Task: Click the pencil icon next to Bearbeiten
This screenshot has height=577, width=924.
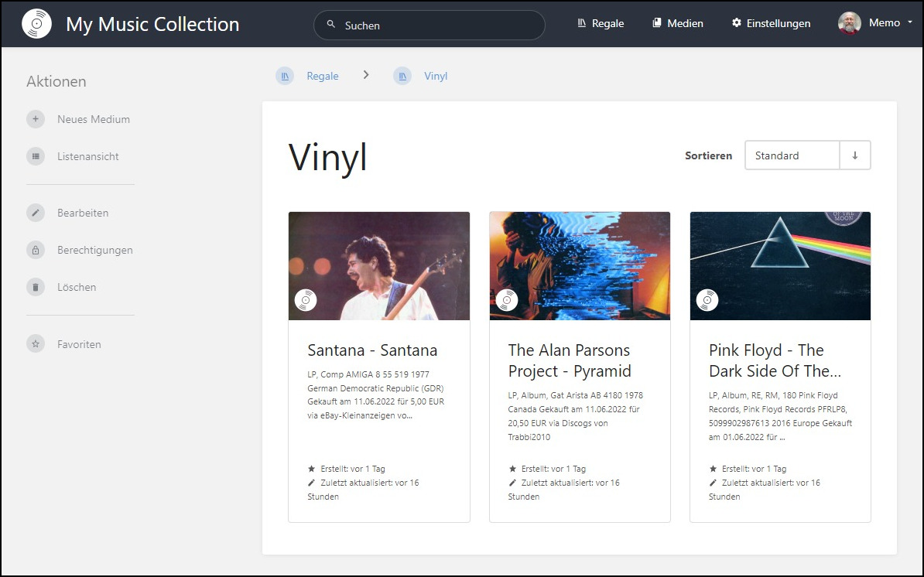Action: [x=36, y=213]
